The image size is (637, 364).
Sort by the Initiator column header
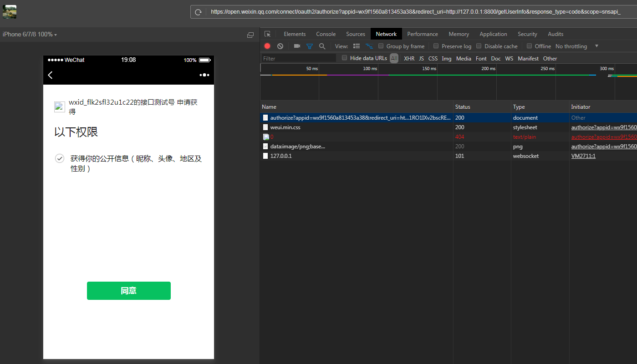603,107
